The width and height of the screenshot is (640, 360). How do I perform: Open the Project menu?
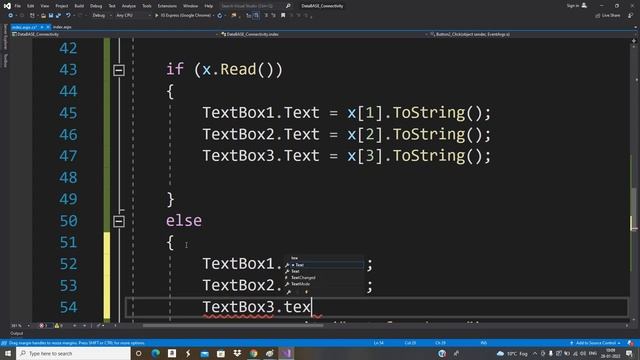(x=62, y=6)
